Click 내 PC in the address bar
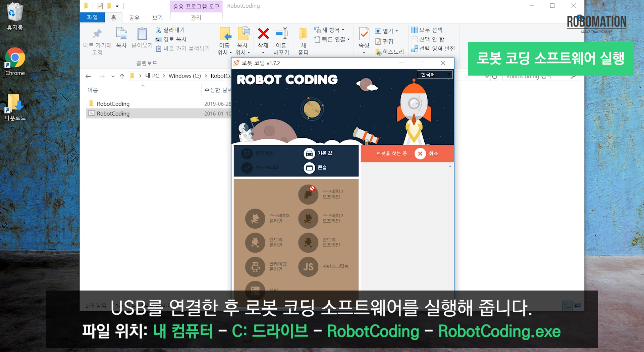The width and height of the screenshot is (644, 352). tap(152, 76)
